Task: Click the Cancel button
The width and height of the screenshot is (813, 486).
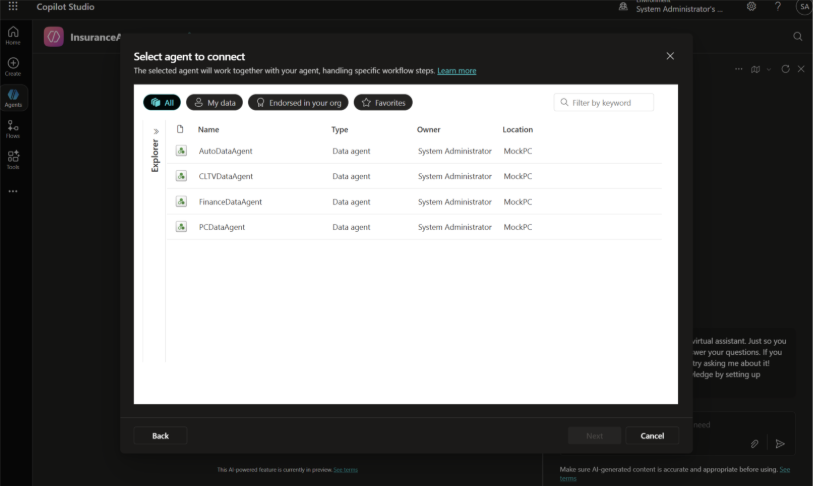Action: pyautogui.click(x=652, y=436)
